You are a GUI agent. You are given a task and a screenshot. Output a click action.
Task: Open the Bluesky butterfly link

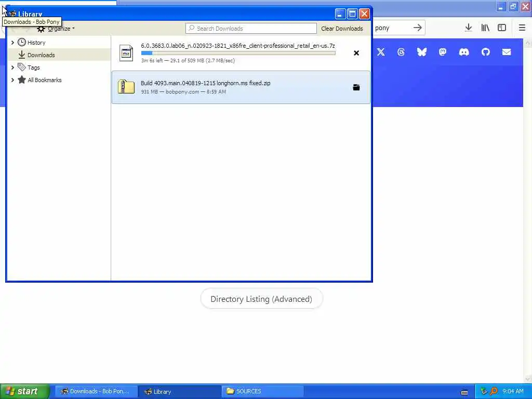(422, 52)
